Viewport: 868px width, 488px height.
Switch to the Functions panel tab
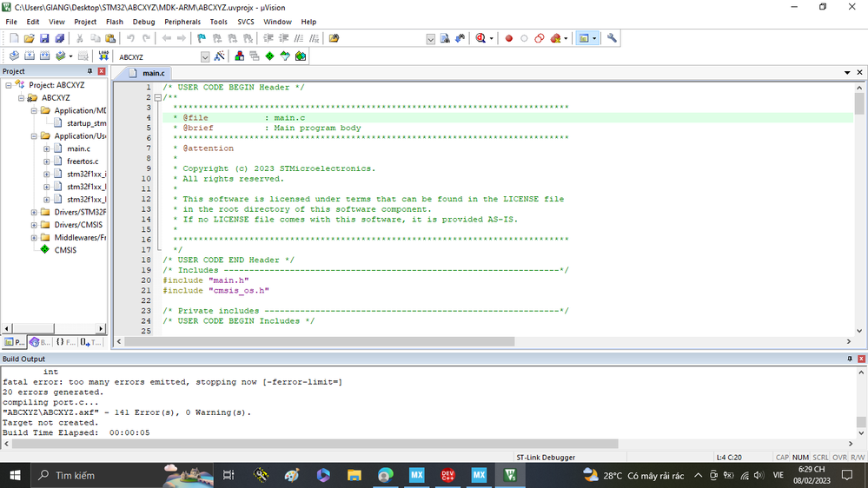(x=66, y=342)
